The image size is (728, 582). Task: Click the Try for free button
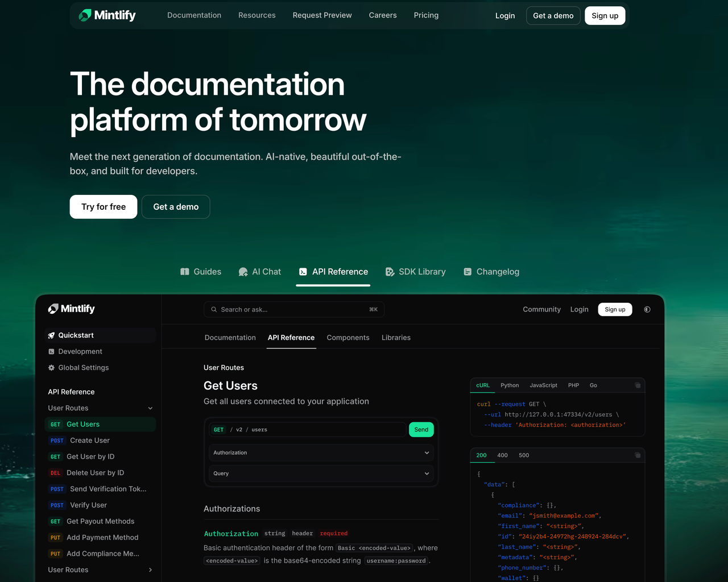[x=104, y=207]
